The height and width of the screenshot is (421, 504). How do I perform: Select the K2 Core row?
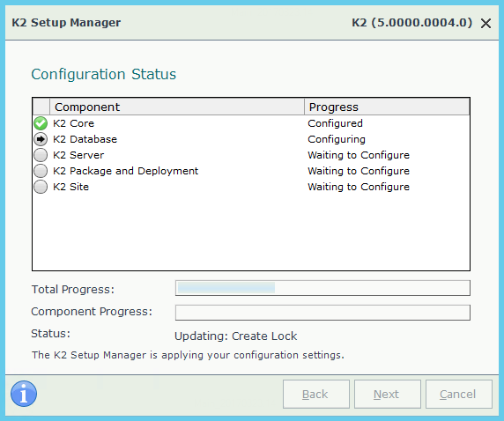(251, 123)
